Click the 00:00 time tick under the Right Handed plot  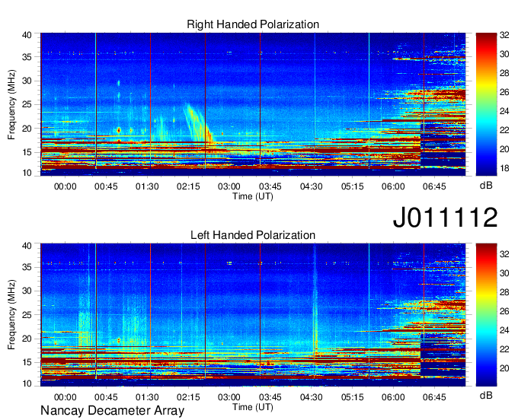tap(65, 186)
